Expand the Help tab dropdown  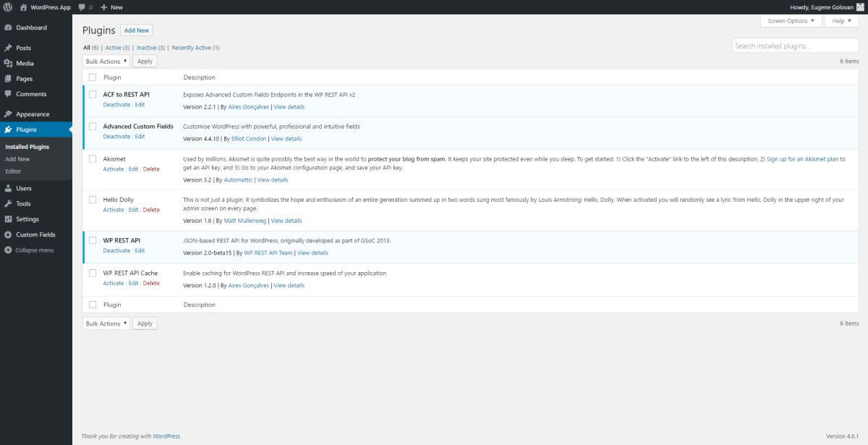[x=841, y=21]
